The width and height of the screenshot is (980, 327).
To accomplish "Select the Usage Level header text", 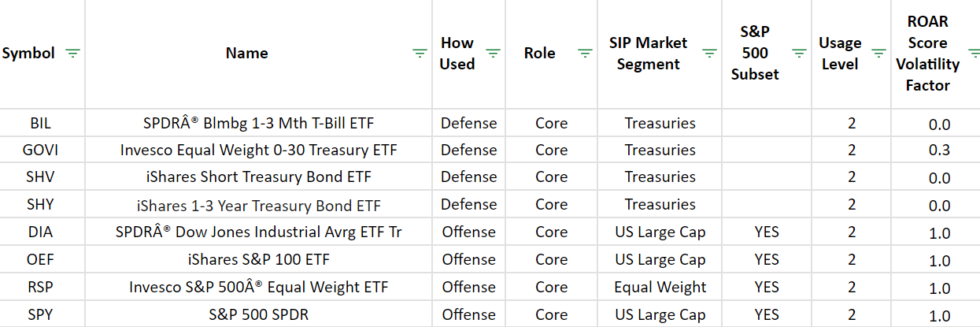I will click(x=840, y=54).
